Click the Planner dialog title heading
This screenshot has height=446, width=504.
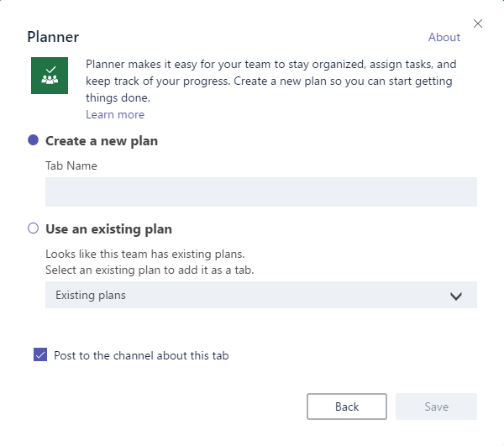point(53,37)
